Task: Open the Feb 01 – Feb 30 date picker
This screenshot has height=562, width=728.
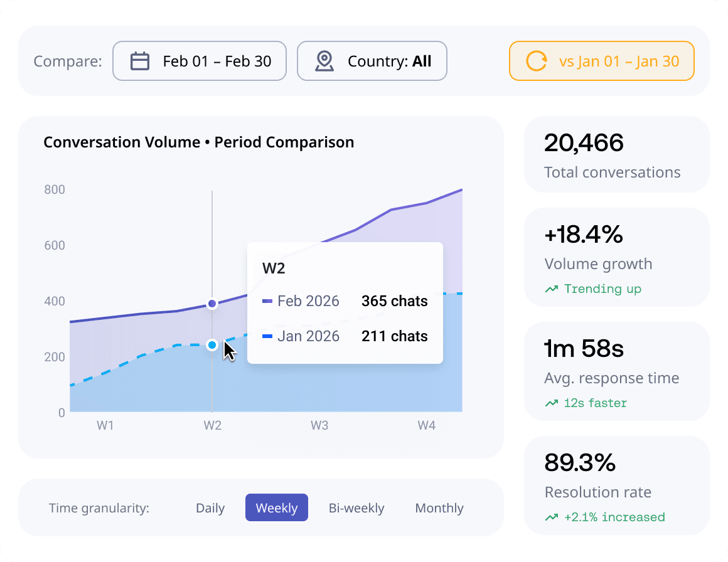Action: pyautogui.click(x=200, y=61)
